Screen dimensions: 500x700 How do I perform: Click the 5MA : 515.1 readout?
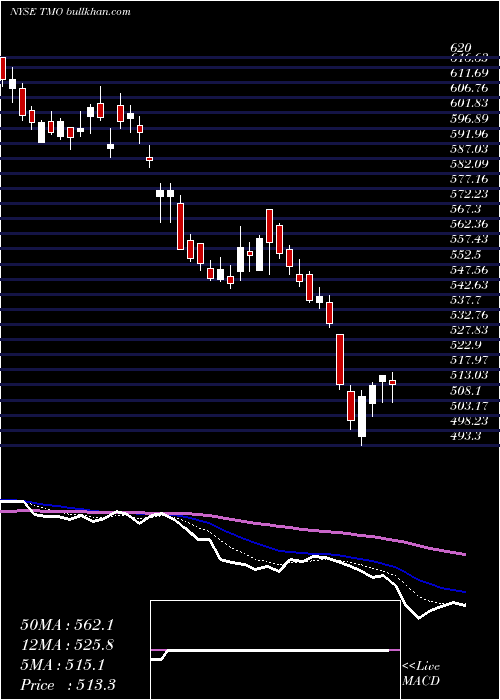click(63, 665)
